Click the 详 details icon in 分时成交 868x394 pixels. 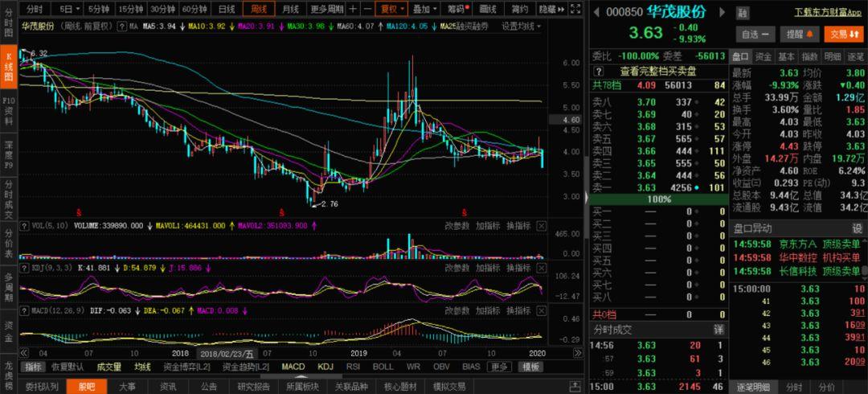pos(719,330)
